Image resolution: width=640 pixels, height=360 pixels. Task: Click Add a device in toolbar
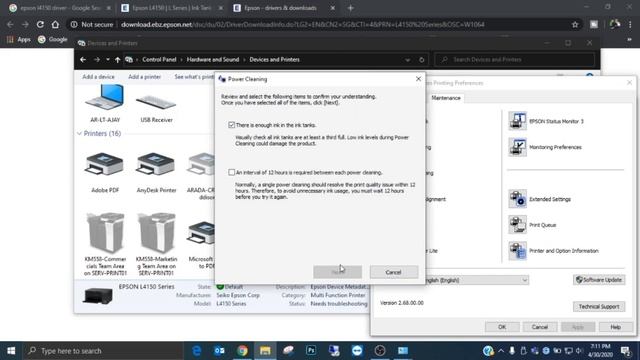98,77
